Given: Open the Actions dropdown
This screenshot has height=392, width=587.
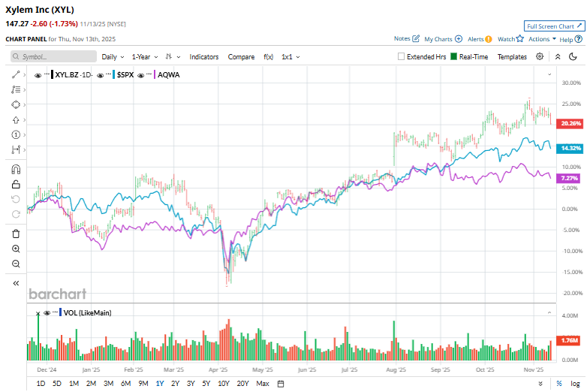Looking at the screenshot, I should (542, 39).
